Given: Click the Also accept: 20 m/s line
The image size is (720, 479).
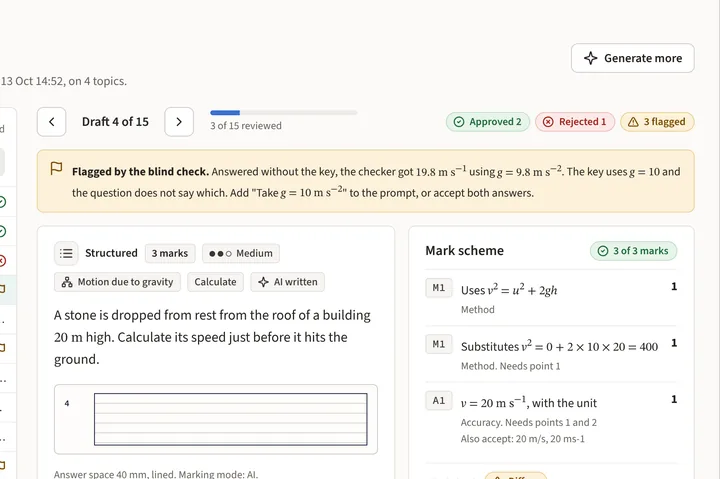Looking at the screenshot, I should tap(523, 439).
